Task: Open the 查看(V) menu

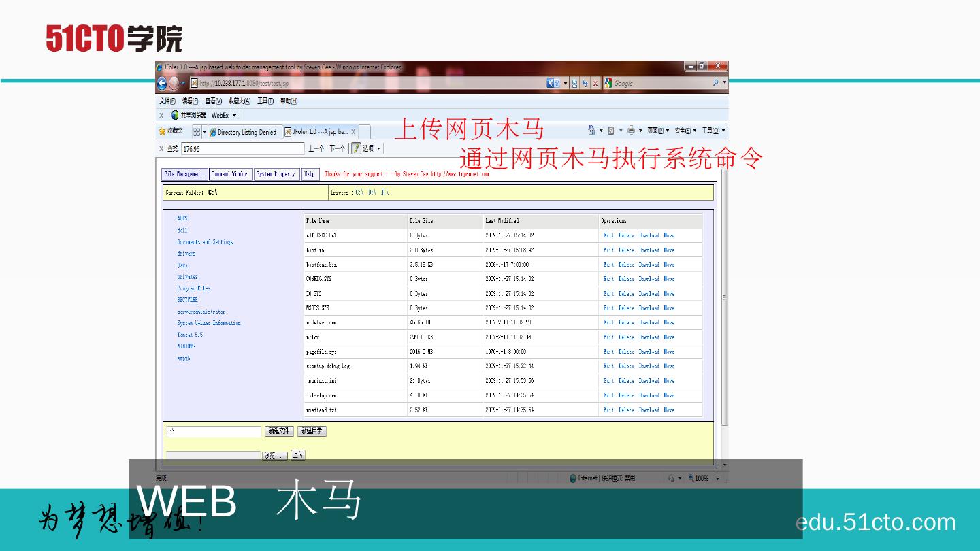Action: coord(214,100)
